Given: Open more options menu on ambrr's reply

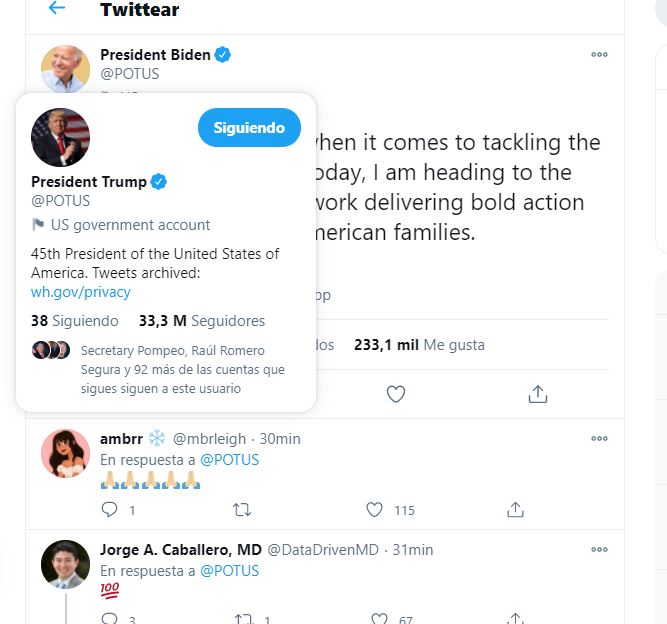Looking at the screenshot, I should tap(599, 438).
